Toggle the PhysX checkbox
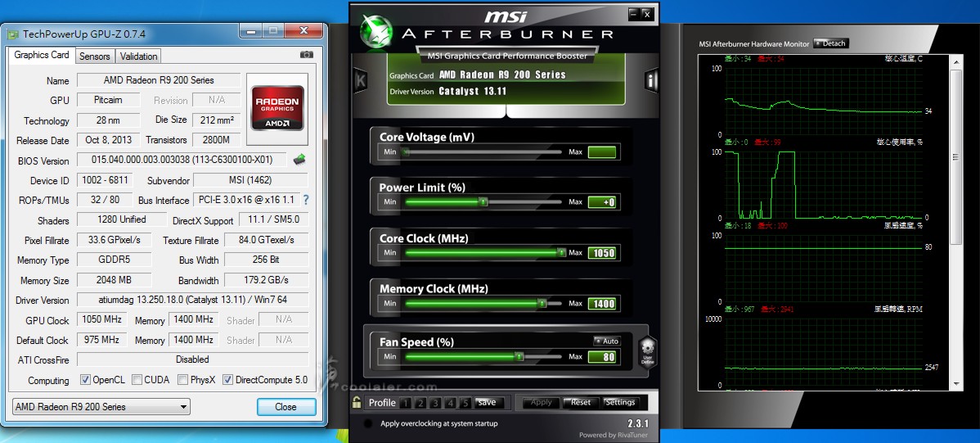Screen dimensions: 980x443 (x=182, y=380)
